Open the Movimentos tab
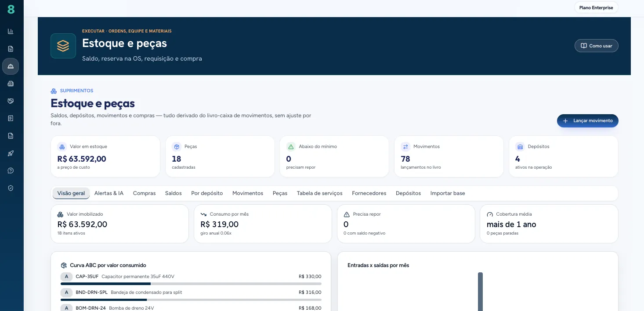Image resolution: width=644 pixels, height=311 pixels. (x=248, y=193)
